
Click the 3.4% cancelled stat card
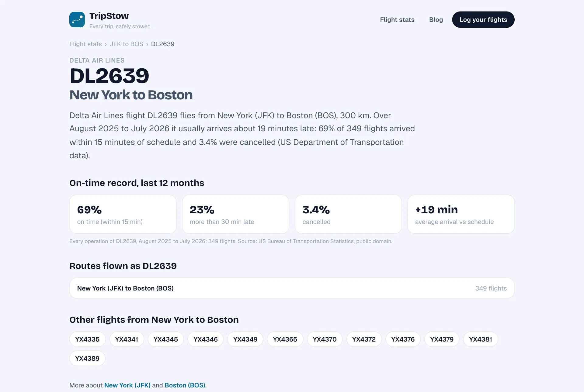[348, 214]
